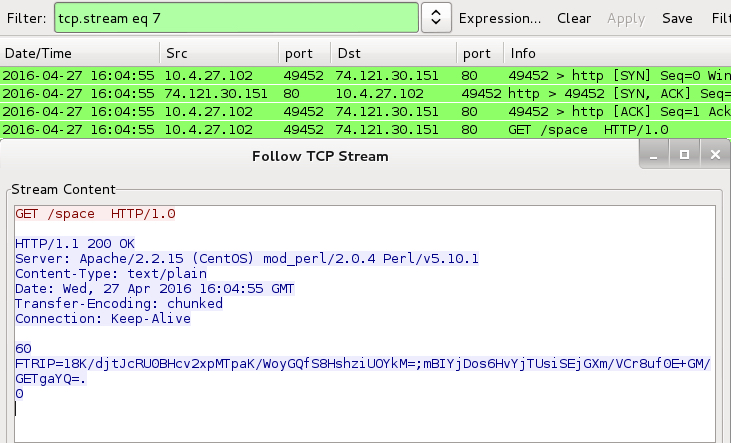Open the filter history dropdown arrow
This screenshot has width=731, height=443.
(x=434, y=18)
